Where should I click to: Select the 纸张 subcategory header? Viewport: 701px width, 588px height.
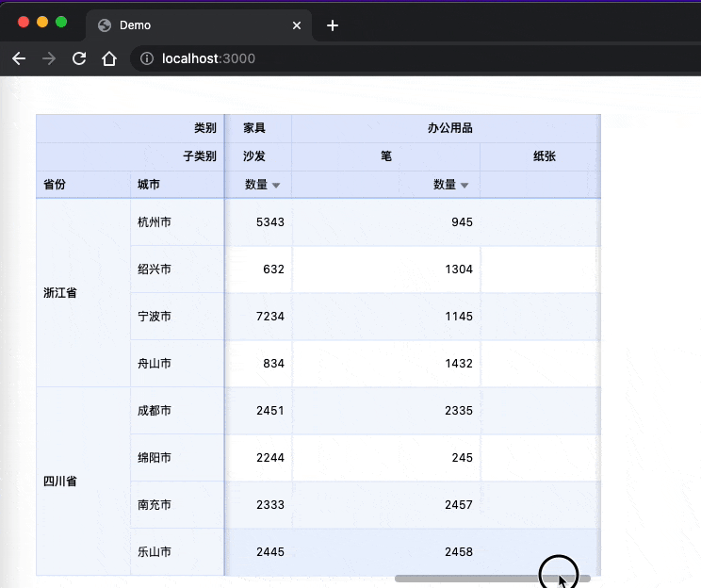point(540,156)
